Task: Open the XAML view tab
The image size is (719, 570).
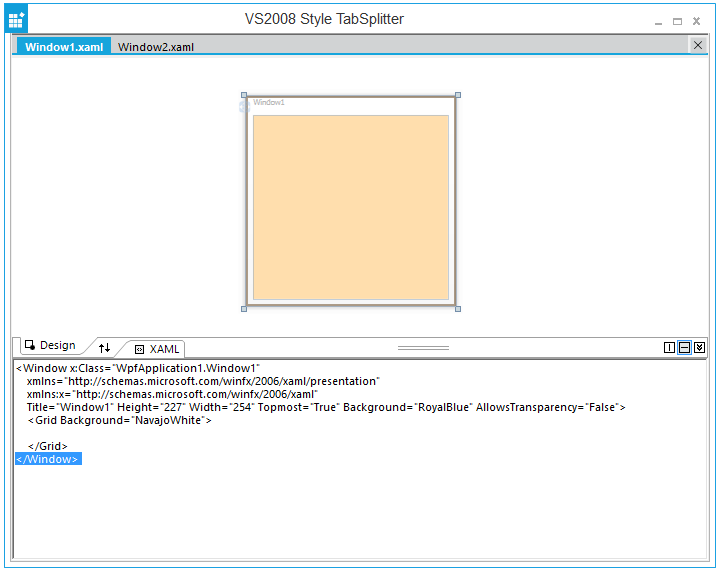Action: pos(158,349)
